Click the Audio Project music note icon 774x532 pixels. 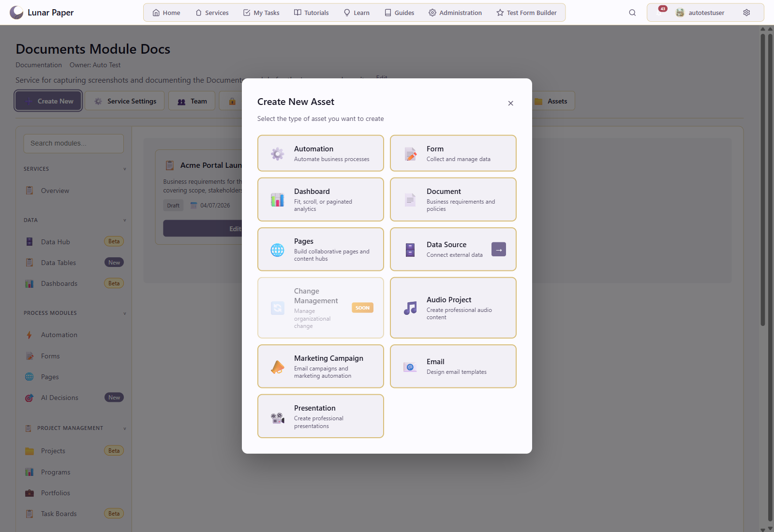coord(410,308)
